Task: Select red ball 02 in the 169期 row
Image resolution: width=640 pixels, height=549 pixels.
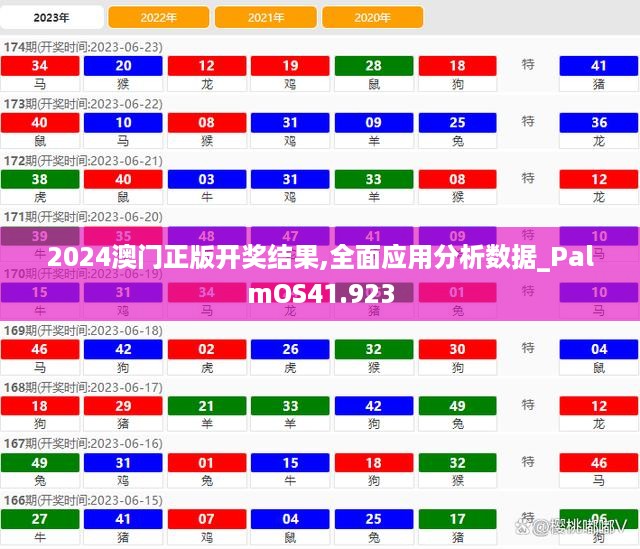Action: pos(207,349)
